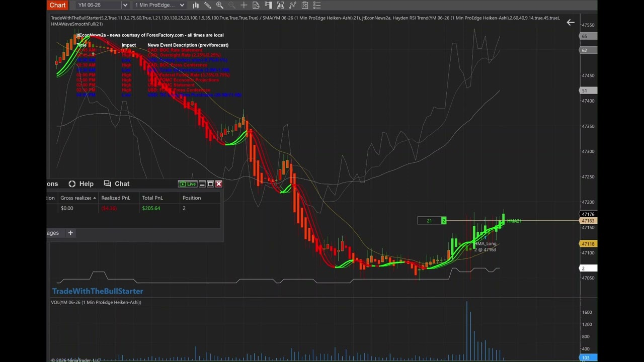Click the $0.00 gross realized cell
Screen dimensions: 644x362
[67, 208]
